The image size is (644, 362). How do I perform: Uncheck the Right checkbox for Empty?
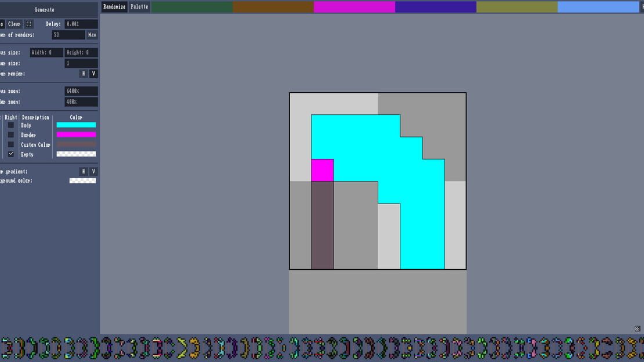pos(11,154)
